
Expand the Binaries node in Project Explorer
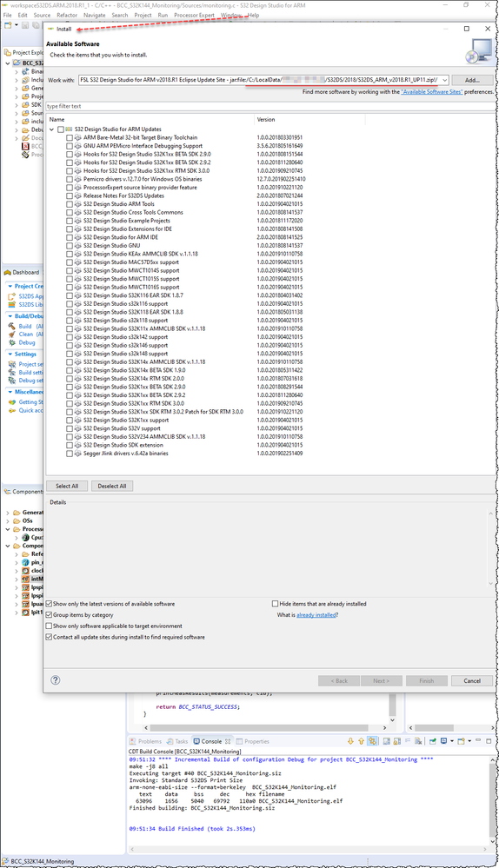[17, 71]
